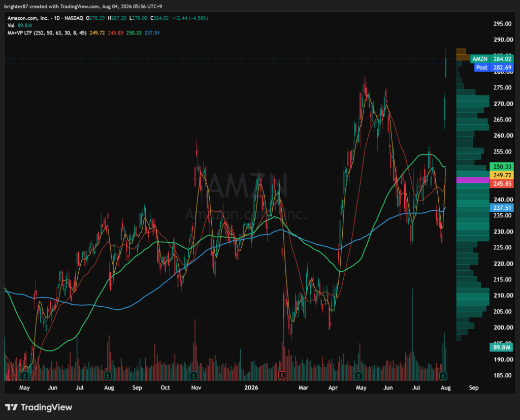
Task: Click the brighter87 created with TradingView.com header text
Action: coord(83,6)
